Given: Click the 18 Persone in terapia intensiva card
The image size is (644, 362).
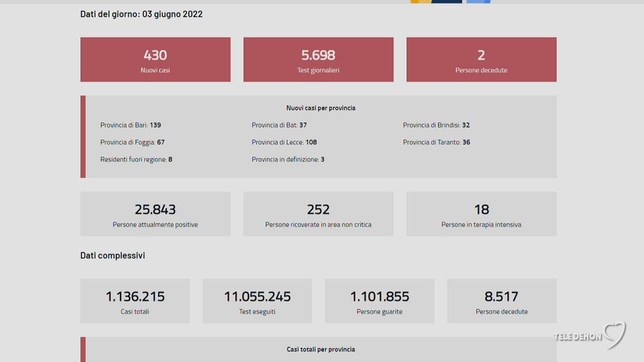Looking at the screenshot, I should coord(481,214).
